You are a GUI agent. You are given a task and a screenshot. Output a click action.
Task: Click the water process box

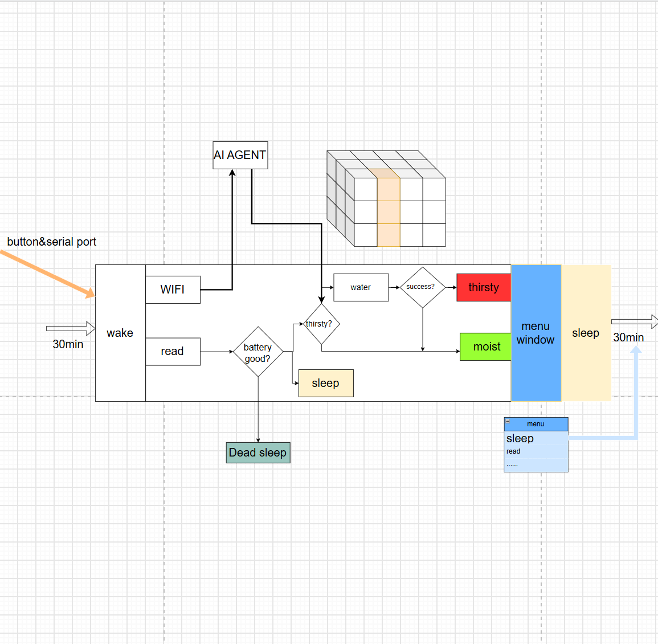tap(361, 288)
